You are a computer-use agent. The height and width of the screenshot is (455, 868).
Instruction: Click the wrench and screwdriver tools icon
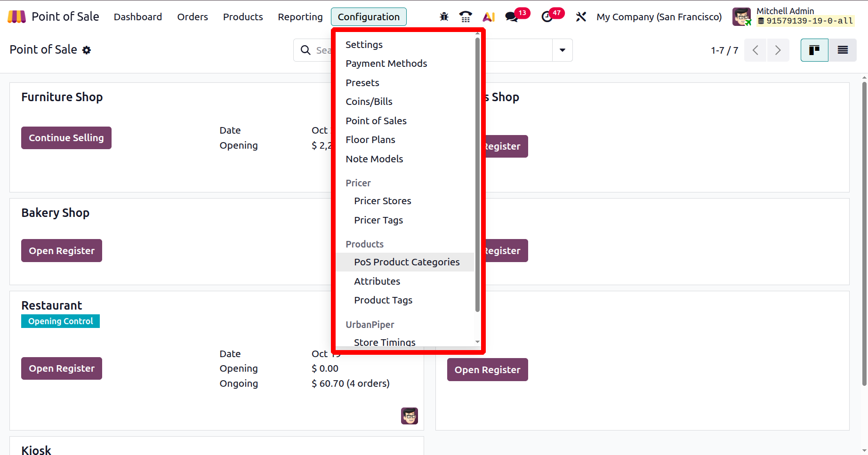point(581,17)
